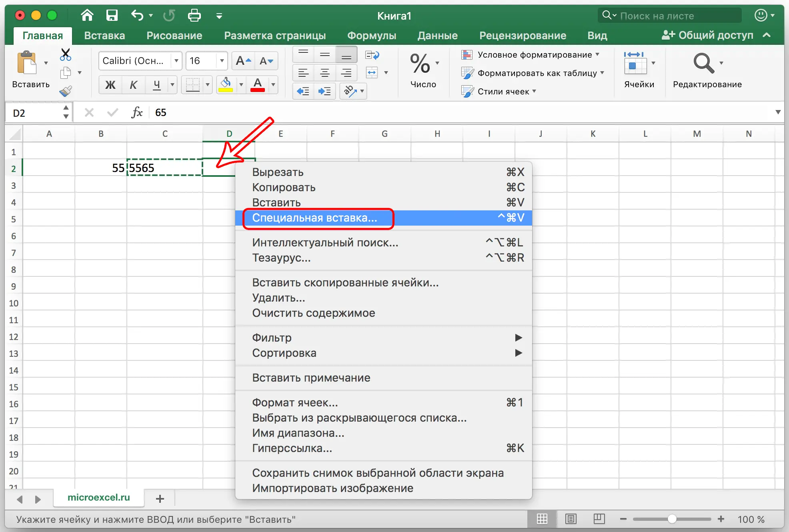
Task: Expand borders dropdown arrow
Action: pyautogui.click(x=207, y=84)
